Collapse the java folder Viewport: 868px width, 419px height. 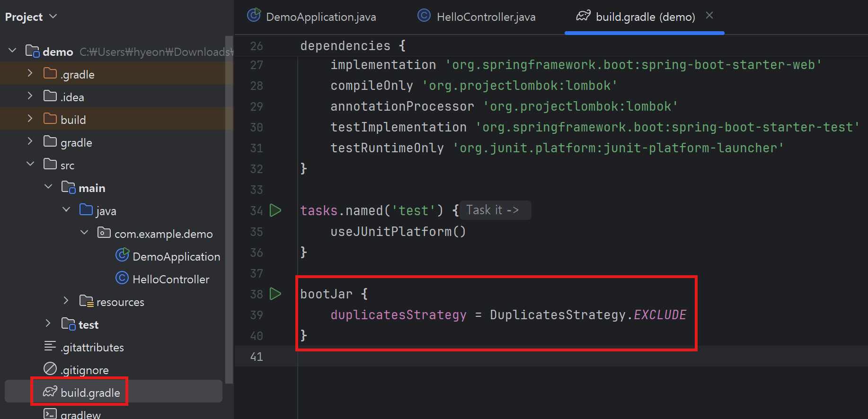(x=66, y=209)
